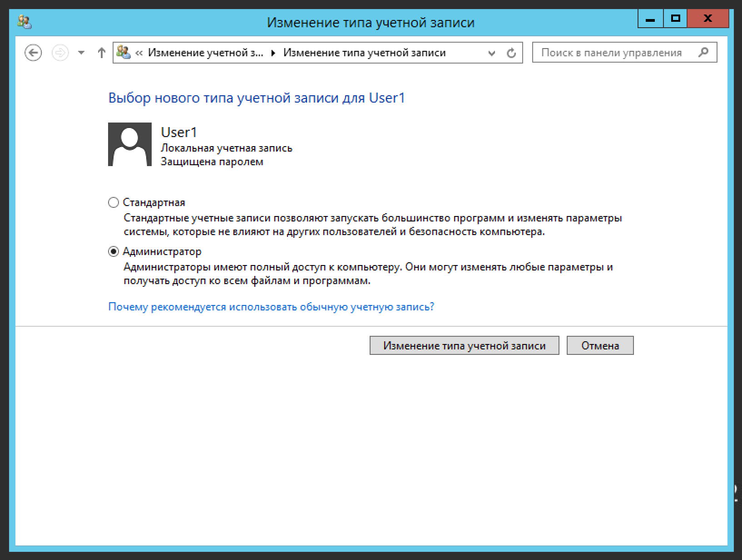
Task: Open 'Почему рекомендуется использовать обычную учетную запись?' link
Action: point(271,307)
